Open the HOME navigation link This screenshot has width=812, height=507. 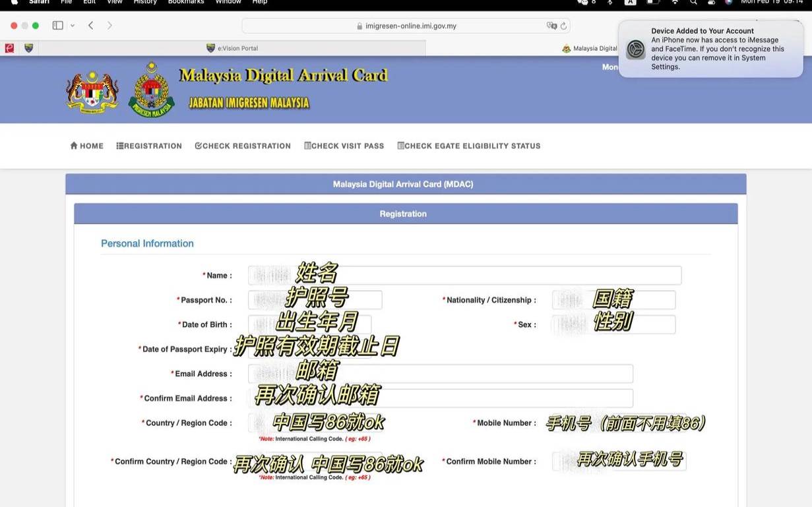coord(87,146)
